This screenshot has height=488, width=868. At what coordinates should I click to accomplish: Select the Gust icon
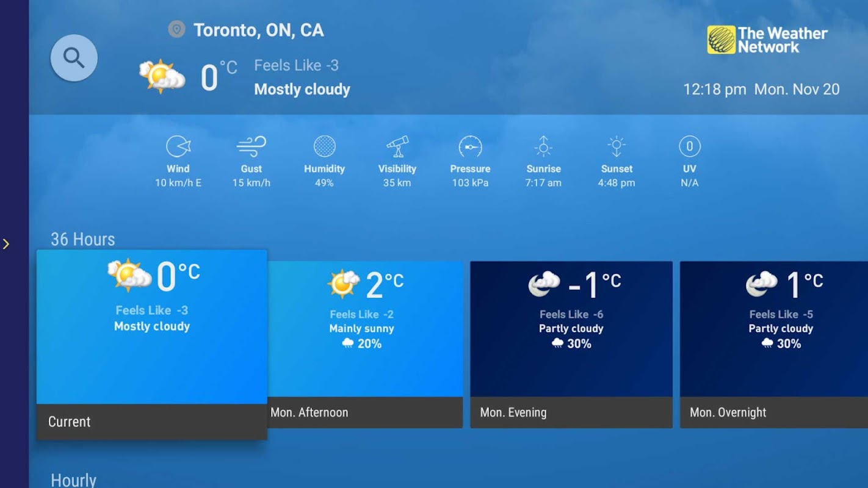coord(251,146)
